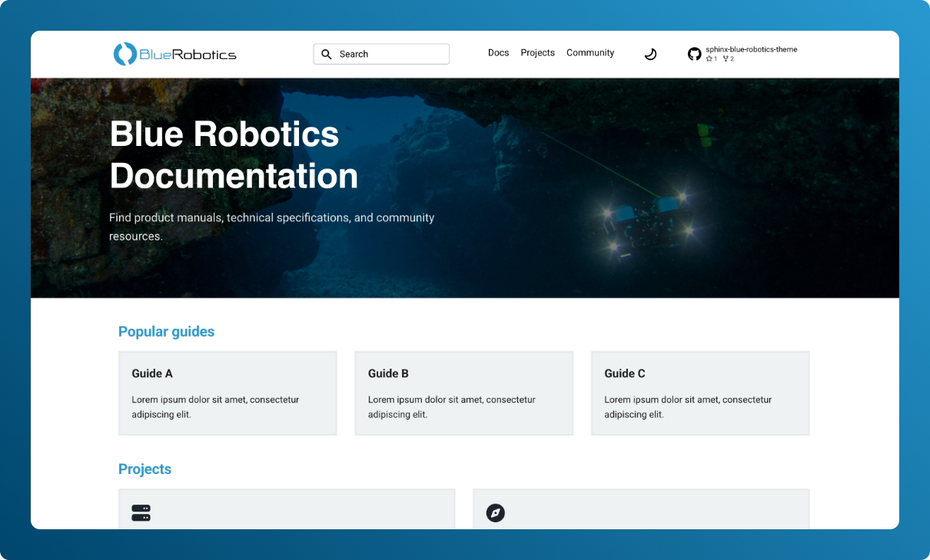Click the server icon on the first project card

141,512
